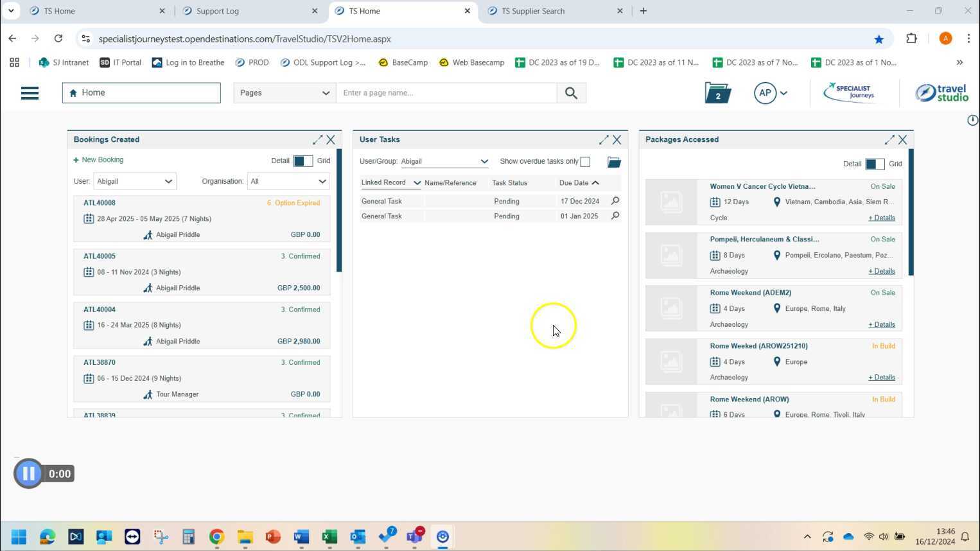This screenshot has width=980, height=551.
Task: Open the folder icon in User Tasks
Action: click(614, 162)
